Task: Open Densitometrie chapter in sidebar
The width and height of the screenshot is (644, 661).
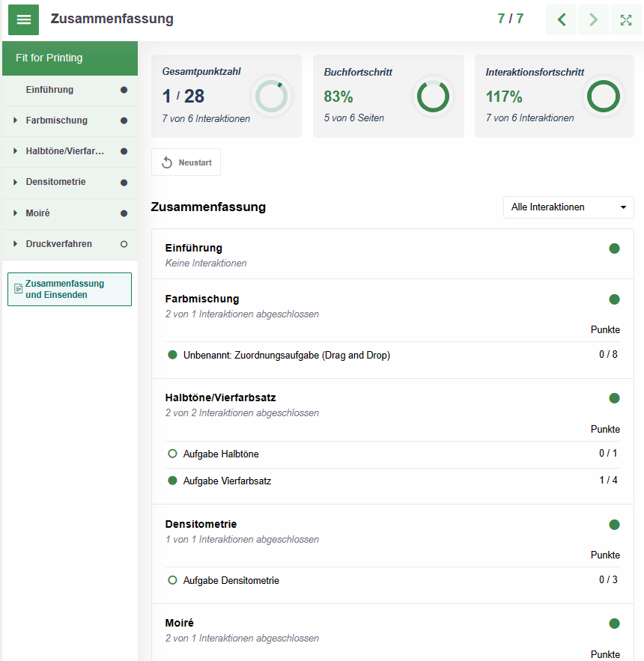Action: [70, 182]
